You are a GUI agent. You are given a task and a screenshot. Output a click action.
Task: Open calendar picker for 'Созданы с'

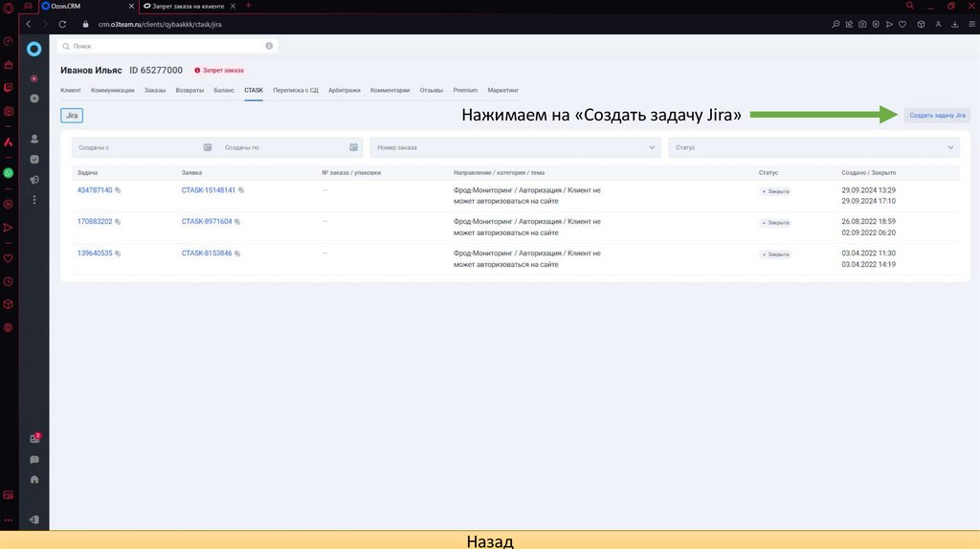click(x=208, y=147)
